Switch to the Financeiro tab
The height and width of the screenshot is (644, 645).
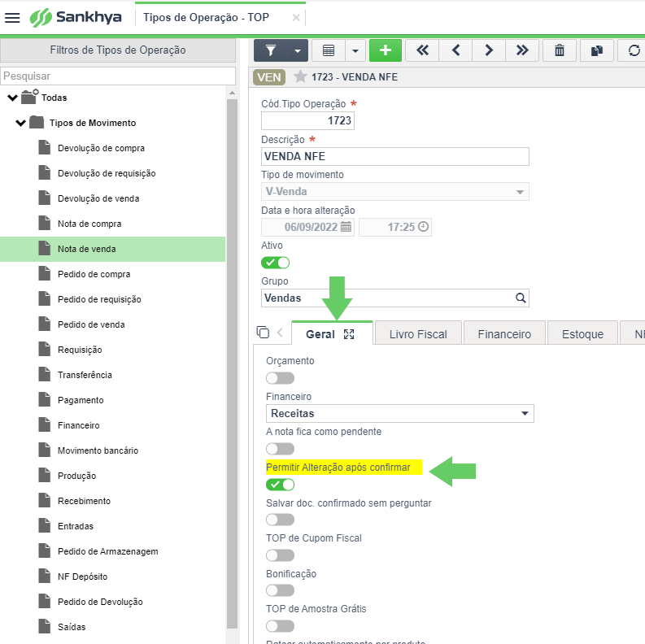[504, 334]
